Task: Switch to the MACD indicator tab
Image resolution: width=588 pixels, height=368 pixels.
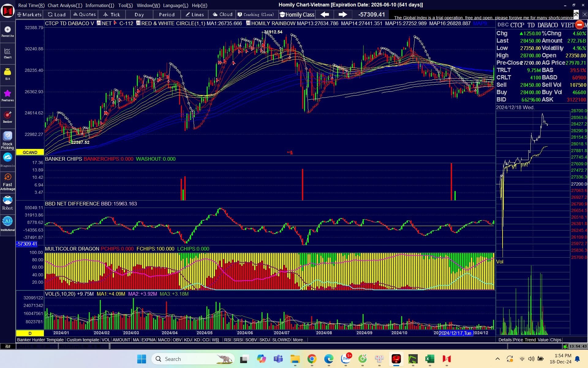Action: pos(164,340)
